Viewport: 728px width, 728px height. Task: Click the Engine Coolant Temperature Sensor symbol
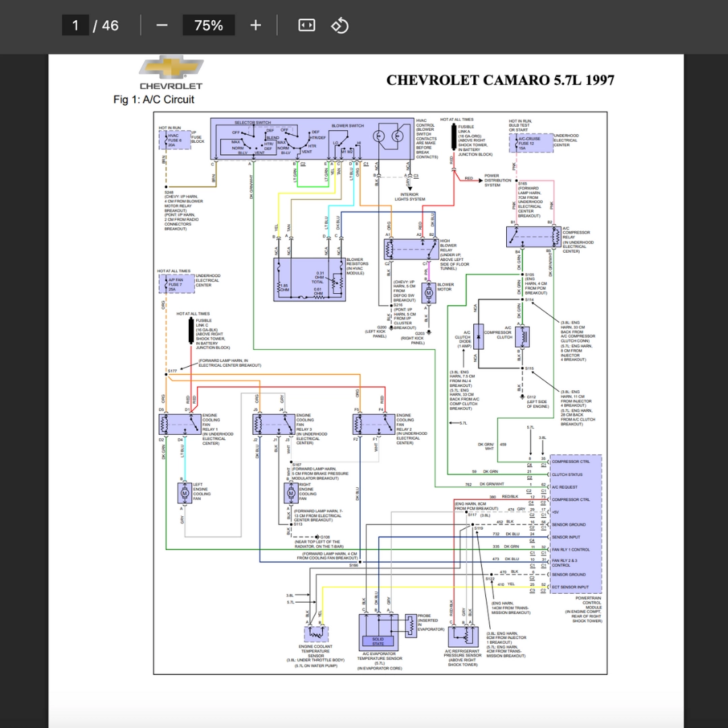pos(316,634)
